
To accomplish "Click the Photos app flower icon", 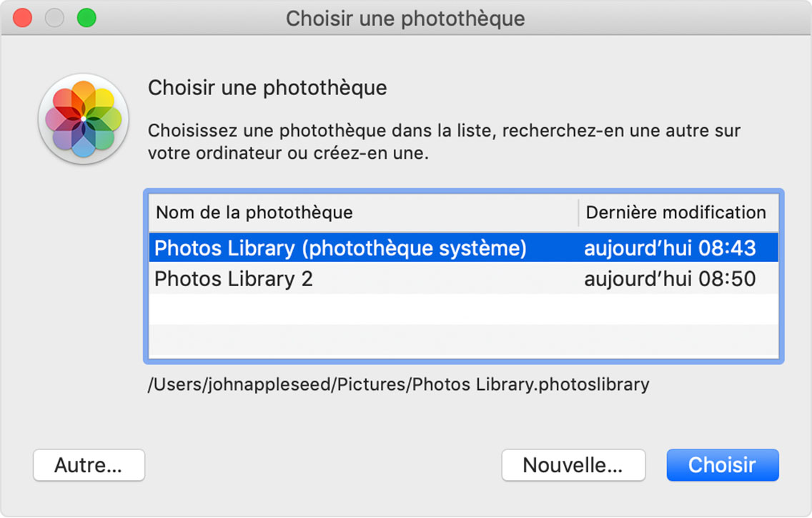I will pyautogui.click(x=84, y=118).
